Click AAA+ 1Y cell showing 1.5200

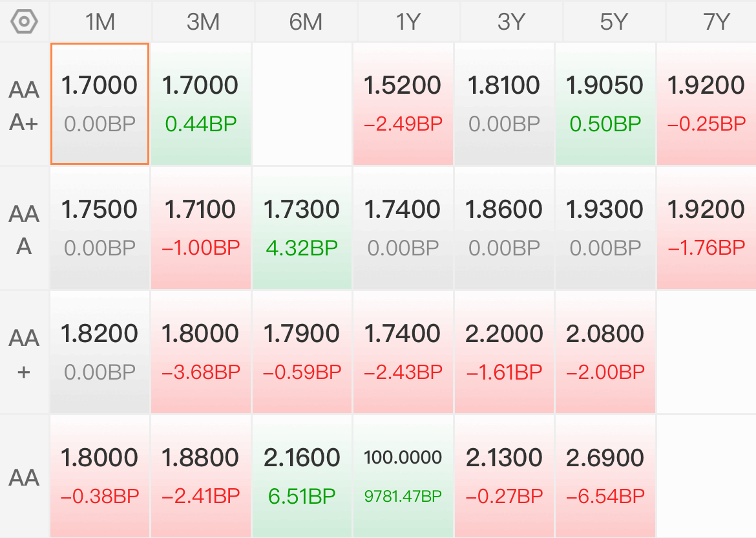click(x=403, y=103)
